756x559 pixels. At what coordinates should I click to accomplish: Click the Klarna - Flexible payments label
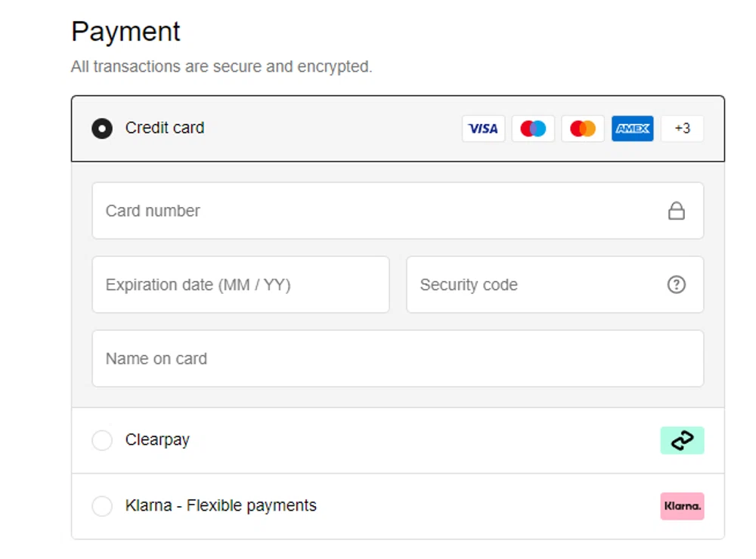pos(220,506)
